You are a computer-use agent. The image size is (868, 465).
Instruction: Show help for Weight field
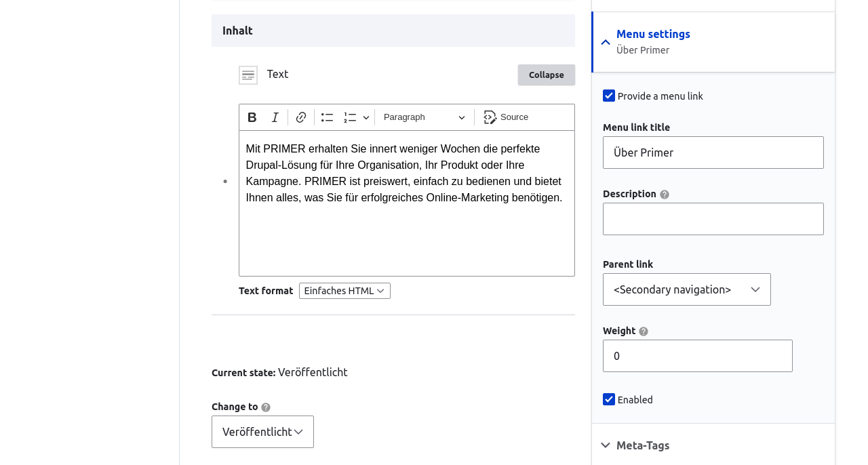pyautogui.click(x=644, y=331)
